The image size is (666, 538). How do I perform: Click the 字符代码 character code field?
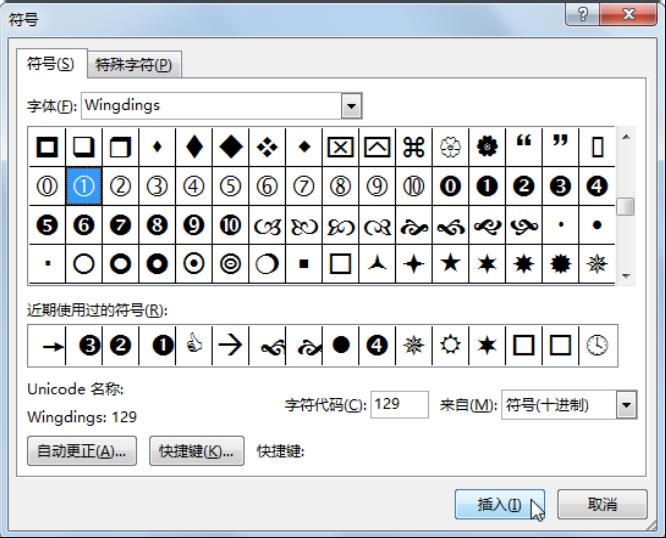[399, 404]
